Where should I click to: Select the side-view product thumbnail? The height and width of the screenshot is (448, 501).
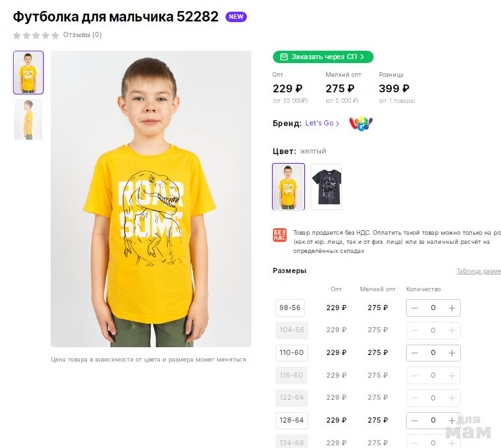click(x=29, y=119)
